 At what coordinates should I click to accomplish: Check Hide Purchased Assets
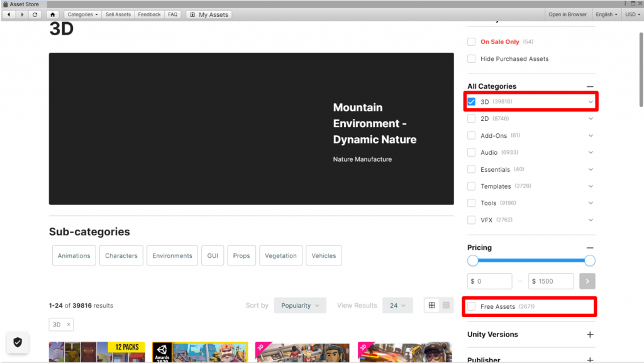[x=472, y=59]
